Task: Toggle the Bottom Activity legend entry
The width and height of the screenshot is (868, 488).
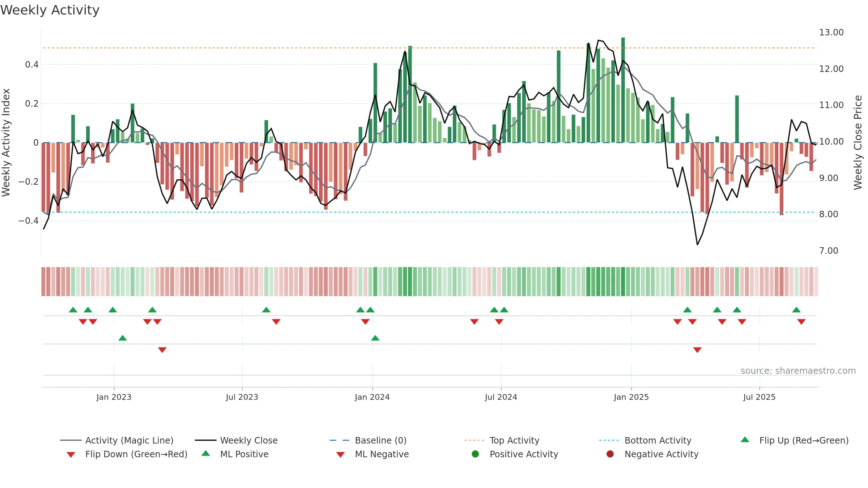Action: tap(645, 440)
